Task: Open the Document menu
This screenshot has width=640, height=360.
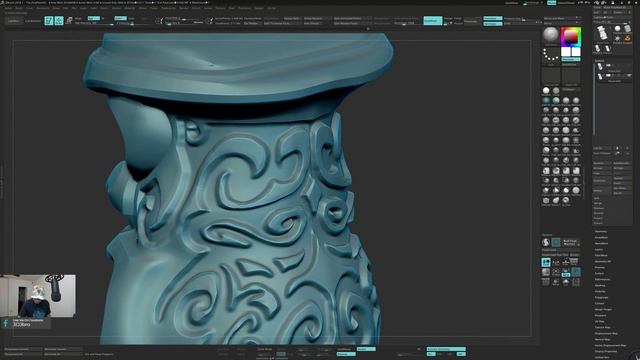Action: (x=43, y=8)
